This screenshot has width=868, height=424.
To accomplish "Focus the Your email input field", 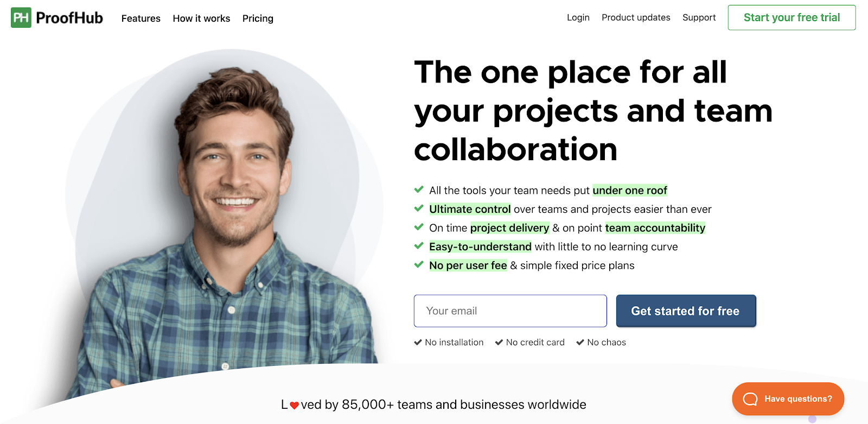I will point(510,311).
